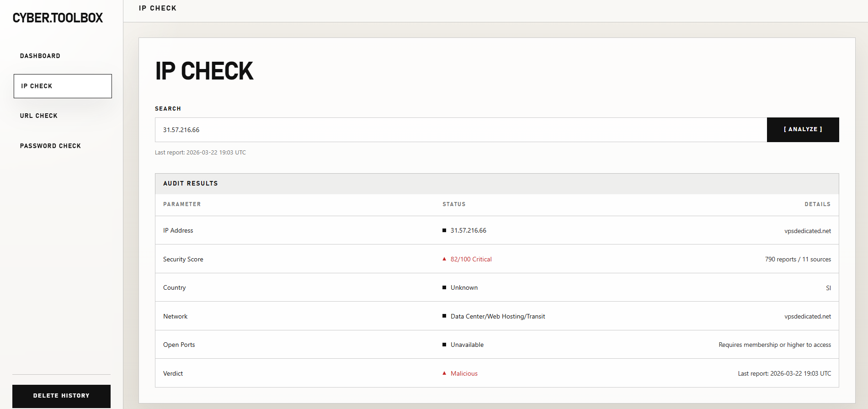868x409 pixels.
Task: Click the 'Network' parameter label
Action: (x=175, y=316)
